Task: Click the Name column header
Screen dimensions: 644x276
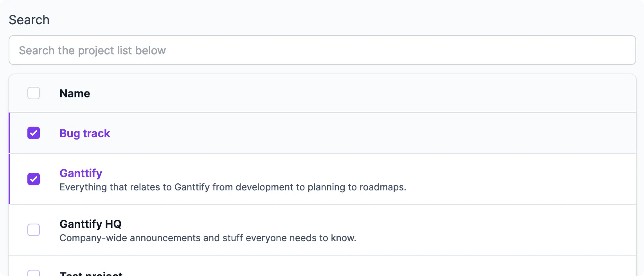Action: tap(75, 93)
